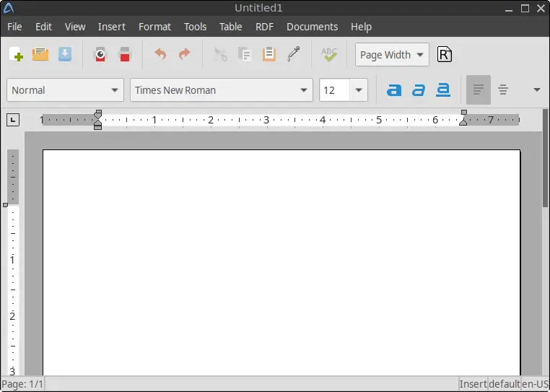Maximize the Untitled1 window

(525, 9)
